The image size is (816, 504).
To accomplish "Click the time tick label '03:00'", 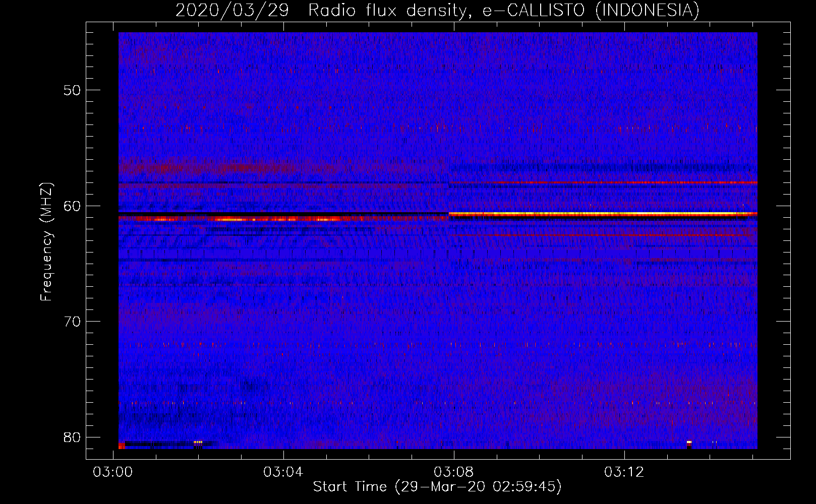I will tap(113, 472).
